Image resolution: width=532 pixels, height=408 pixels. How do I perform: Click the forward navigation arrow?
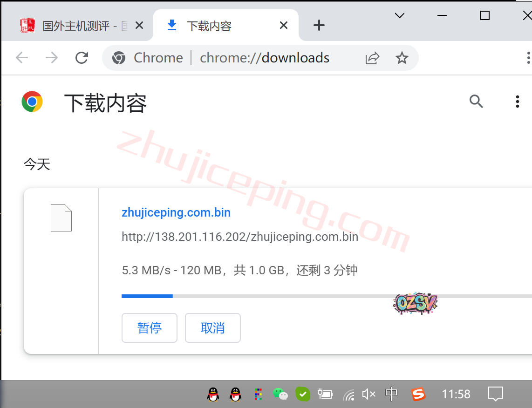click(x=52, y=58)
